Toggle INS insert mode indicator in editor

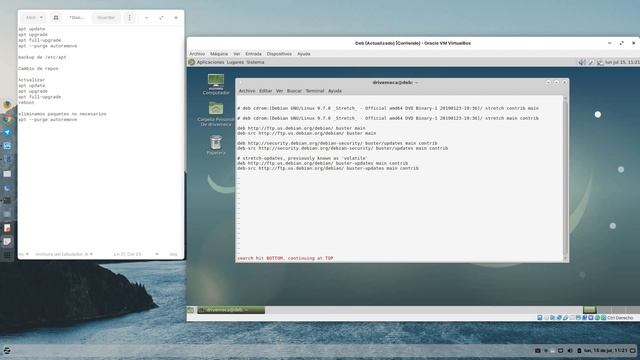pyautogui.click(x=173, y=254)
